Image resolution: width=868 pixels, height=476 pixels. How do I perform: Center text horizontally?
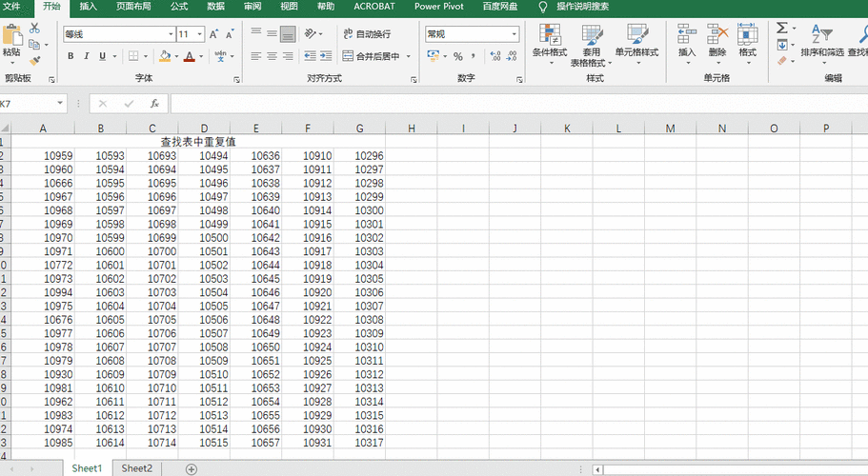(272, 56)
